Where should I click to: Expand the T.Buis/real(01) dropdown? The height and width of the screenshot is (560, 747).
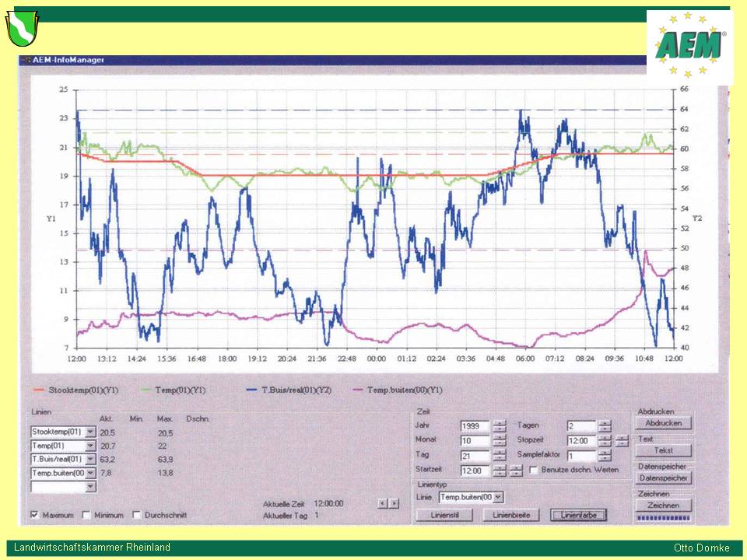[x=90, y=459]
